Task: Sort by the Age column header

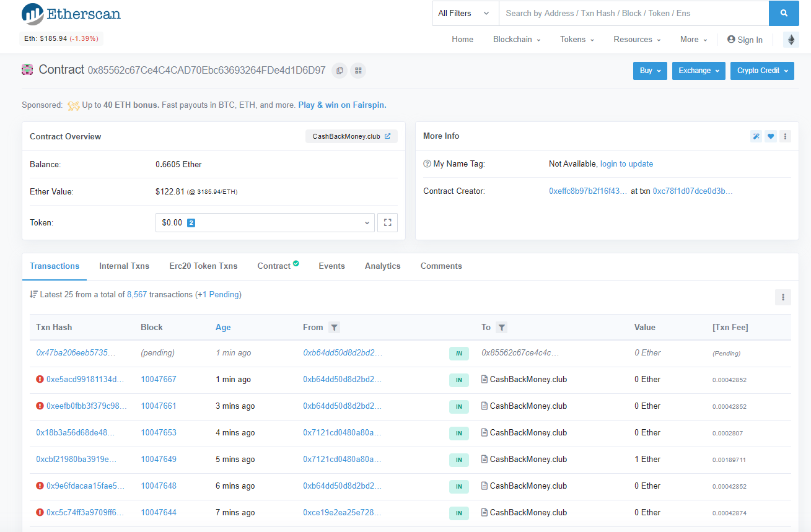Action: point(223,328)
